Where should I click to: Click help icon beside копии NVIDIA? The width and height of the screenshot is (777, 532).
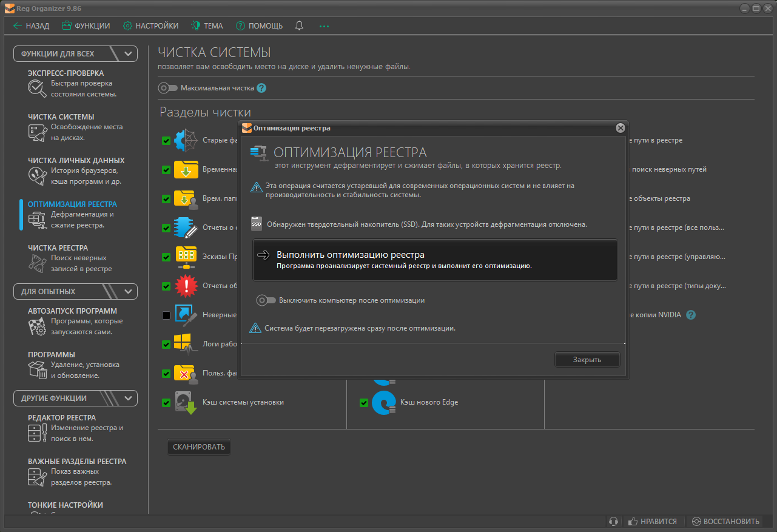point(691,315)
